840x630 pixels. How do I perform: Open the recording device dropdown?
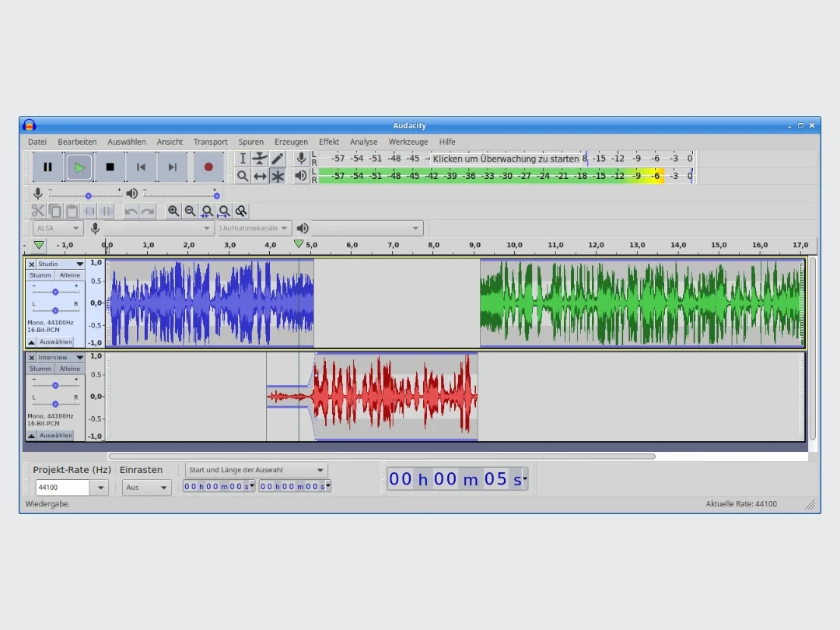pos(158,228)
